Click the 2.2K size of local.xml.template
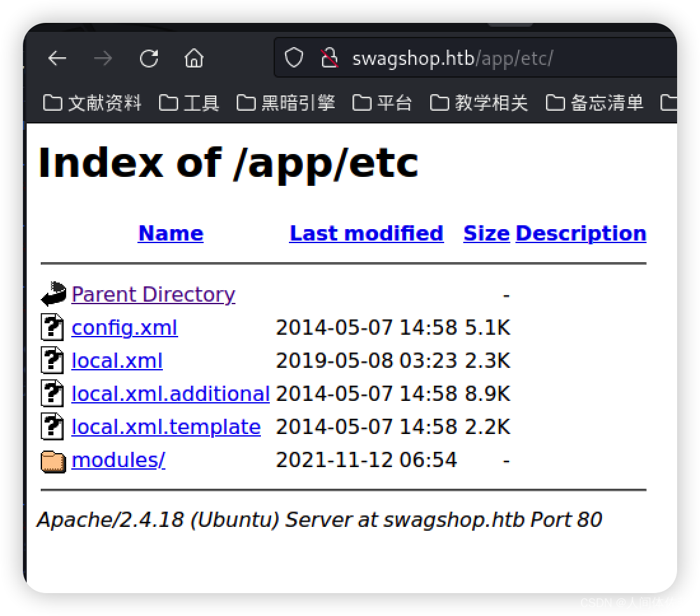The width and height of the screenshot is (700, 616). click(x=487, y=427)
